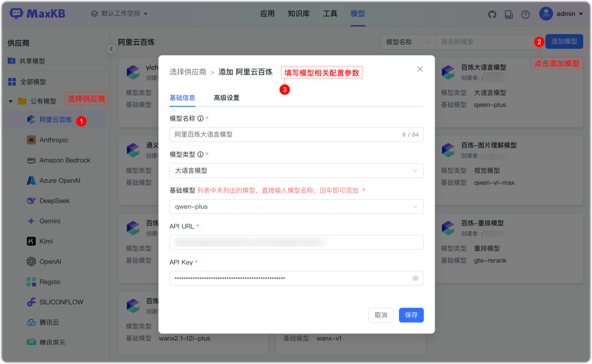The width and height of the screenshot is (592, 364).
Task: Click the wanx2.1-t2i-plus base model text
Action: [x=185, y=338]
